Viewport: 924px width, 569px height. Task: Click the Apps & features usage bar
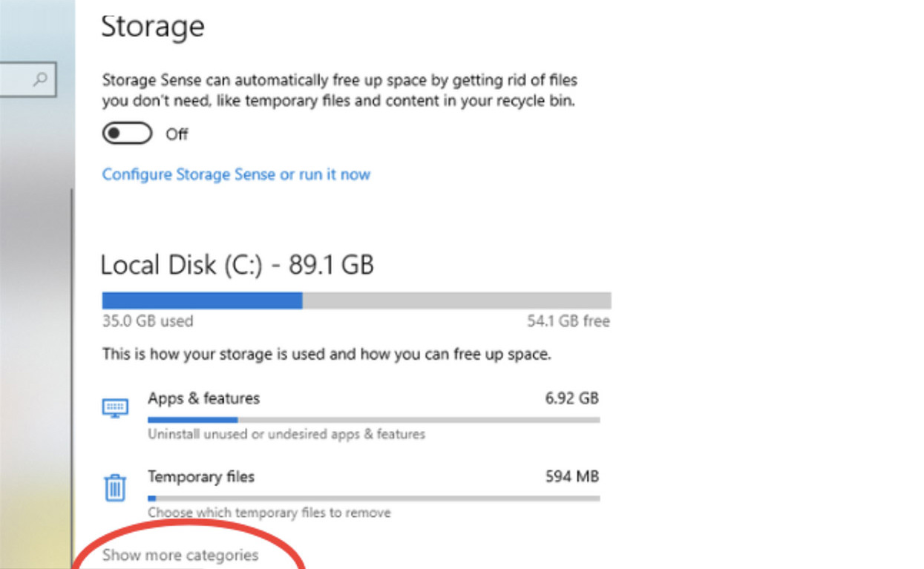373,420
